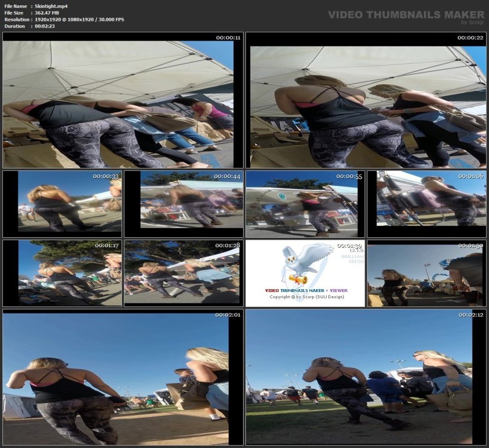The height and width of the screenshot is (448, 489).
Task: Click the duration value 00:02:23
Action: (x=45, y=26)
